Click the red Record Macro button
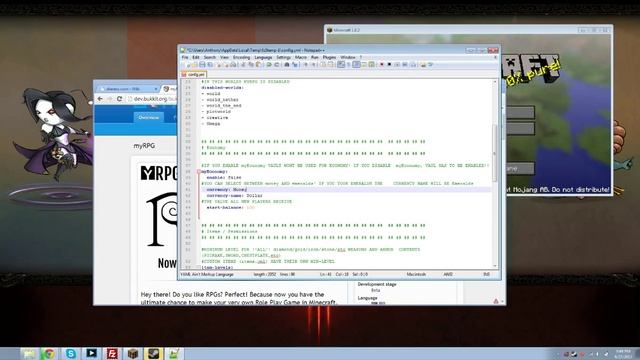 click(x=382, y=64)
